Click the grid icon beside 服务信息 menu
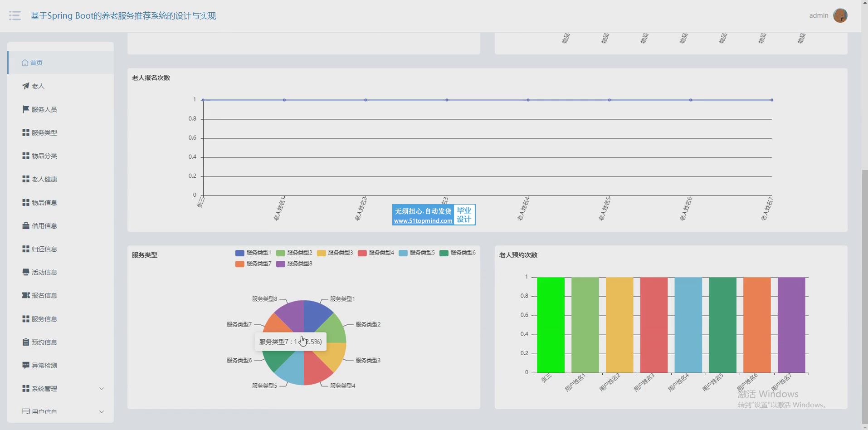The width and height of the screenshot is (868, 430). click(x=26, y=319)
